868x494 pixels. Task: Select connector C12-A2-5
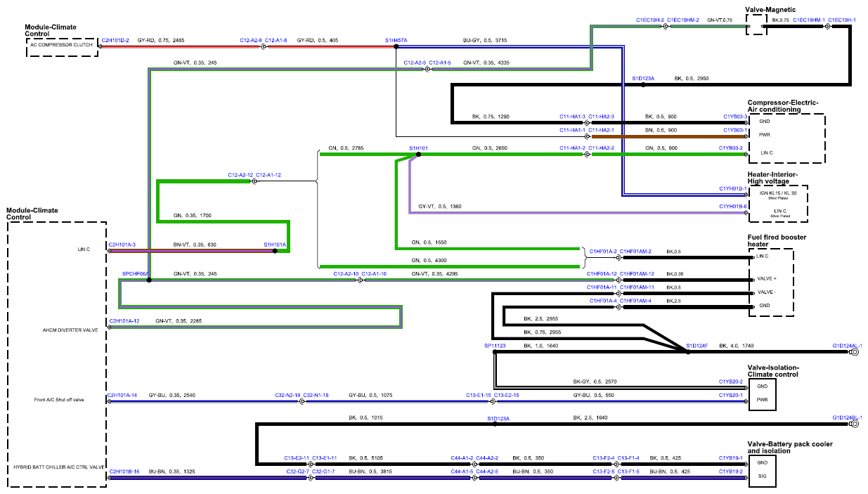click(x=415, y=63)
